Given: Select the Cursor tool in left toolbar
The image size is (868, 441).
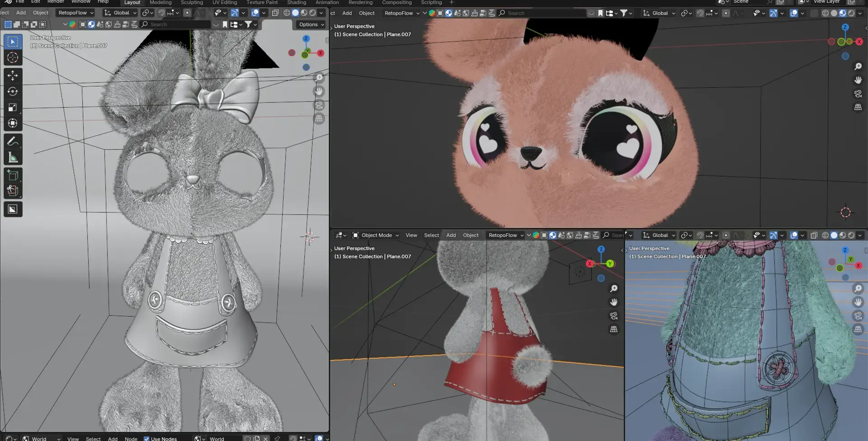Looking at the screenshot, I should (13, 57).
